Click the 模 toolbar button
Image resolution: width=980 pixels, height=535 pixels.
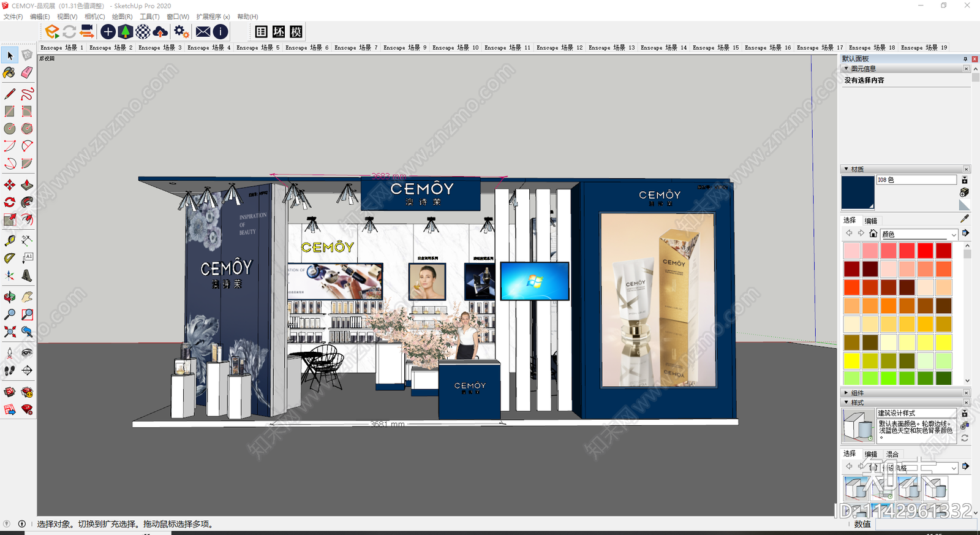[296, 32]
